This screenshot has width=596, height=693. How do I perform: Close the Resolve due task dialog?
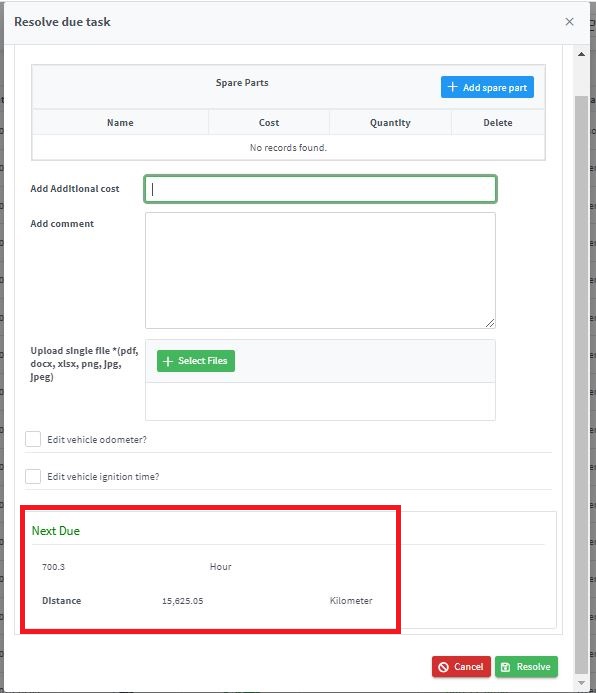(x=569, y=22)
